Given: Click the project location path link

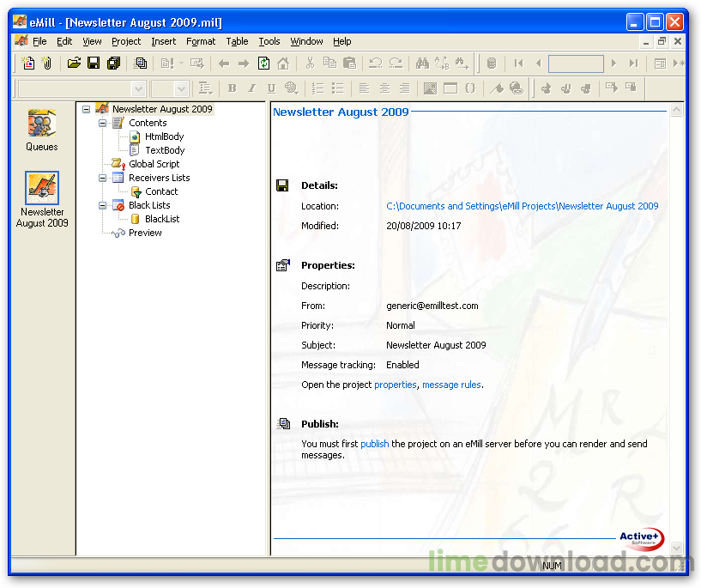Looking at the screenshot, I should (523, 206).
